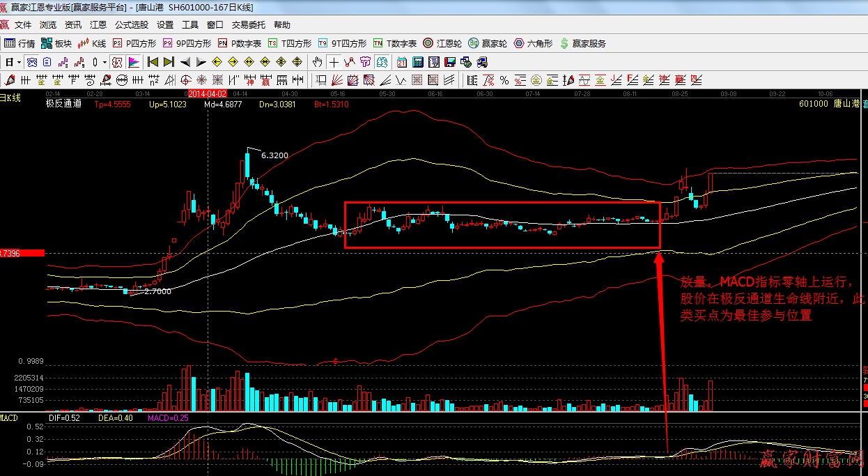Image resolution: width=868 pixels, height=476 pixels.
Task: Click the 2014-04-02 date marker on the timeline
Action: pyautogui.click(x=208, y=93)
